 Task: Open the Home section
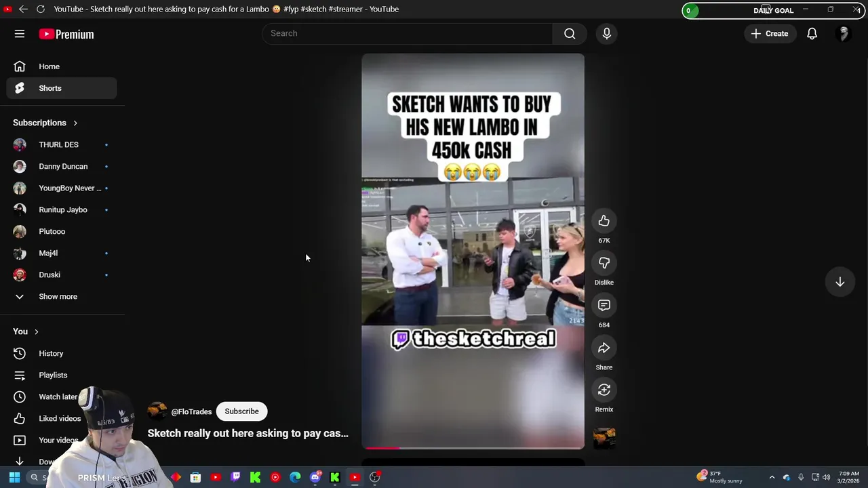pyautogui.click(x=62, y=66)
